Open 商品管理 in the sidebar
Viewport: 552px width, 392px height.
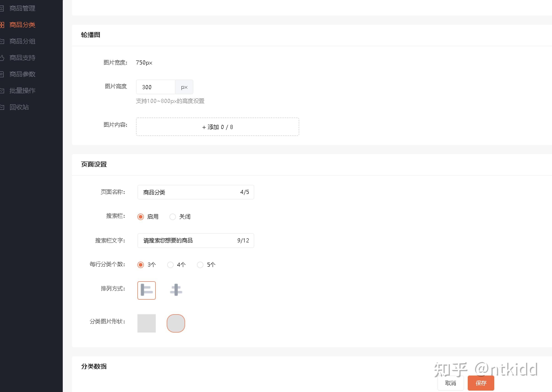(22, 8)
